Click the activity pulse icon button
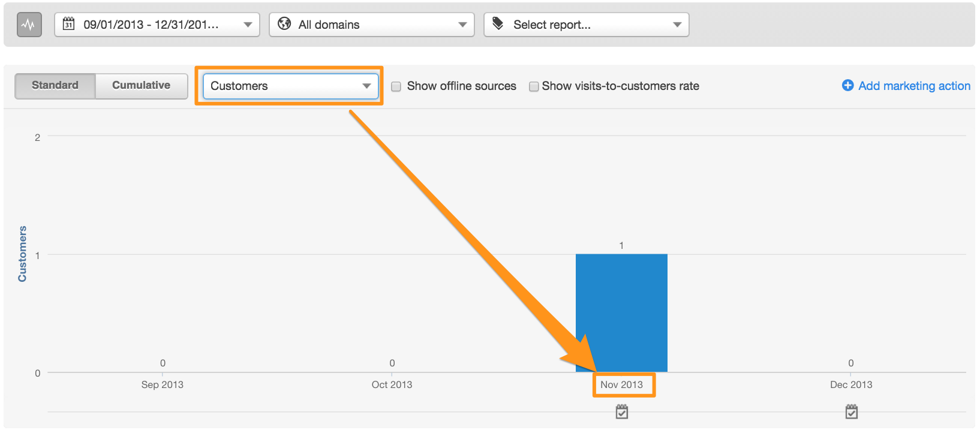The width and height of the screenshot is (980, 436). pyautogui.click(x=29, y=25)
